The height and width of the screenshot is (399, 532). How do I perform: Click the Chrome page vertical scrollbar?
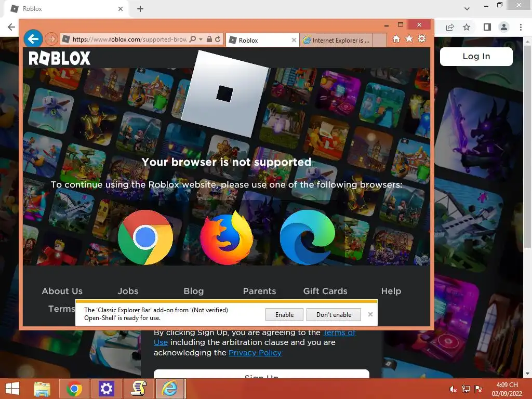pos(528,146)
